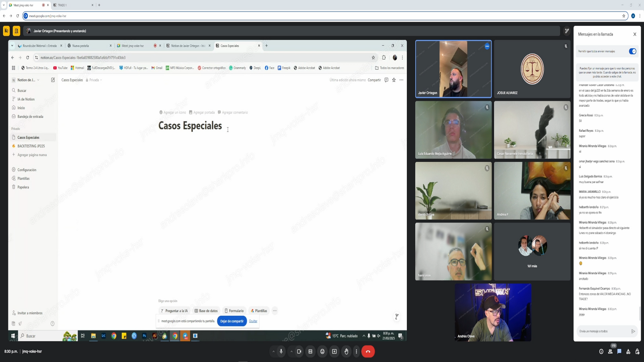
Task: Click the 'Ocultar' link in sharing bar
Action: 253,321
